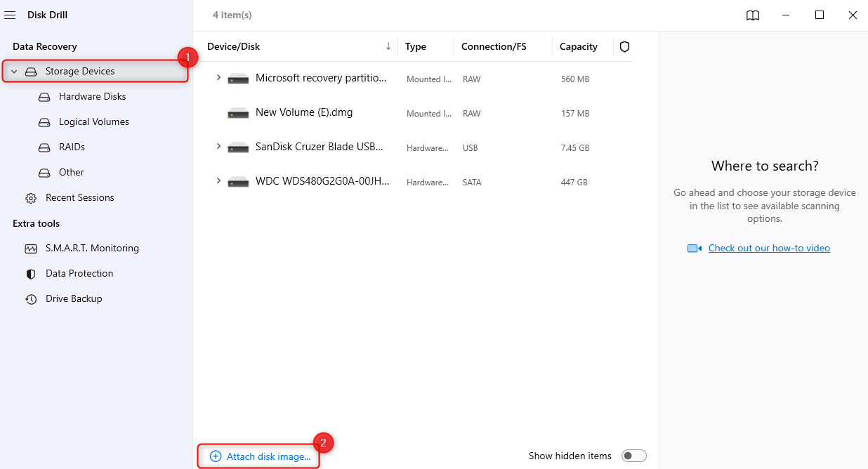The width and height of the screenshot is (868, 469).
Task: Click the shield icon in the column header
Action: pos(624,46)
